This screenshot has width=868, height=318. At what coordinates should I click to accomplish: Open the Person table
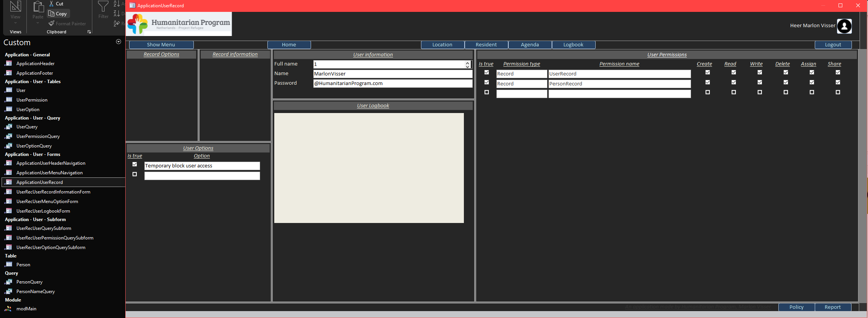coord(23,265)
